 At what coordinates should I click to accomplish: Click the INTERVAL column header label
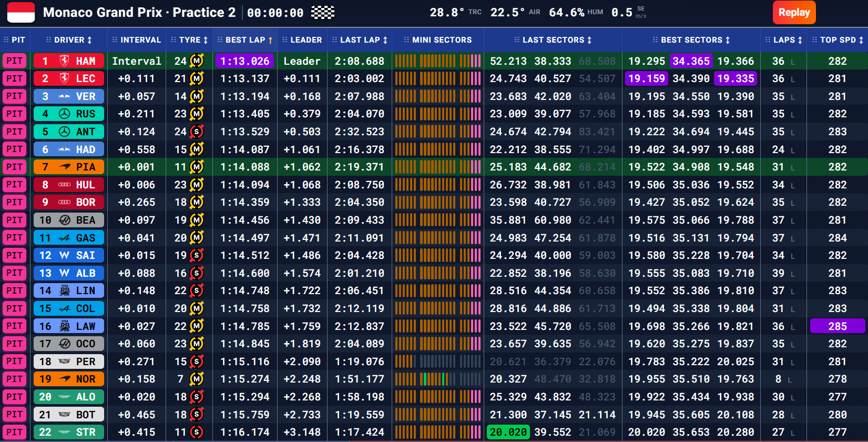[x=141, y=40]
